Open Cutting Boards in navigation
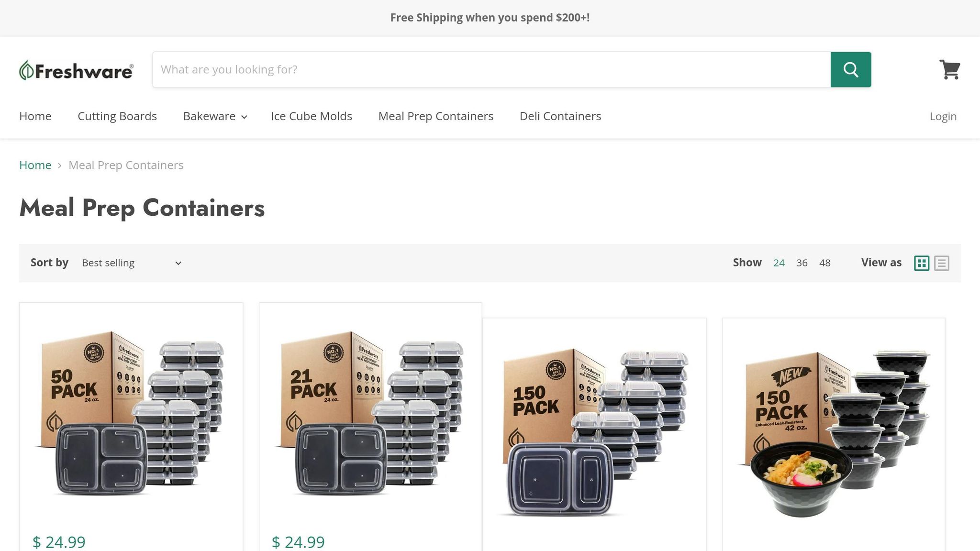The image size is (980, 551). [117, 116]
